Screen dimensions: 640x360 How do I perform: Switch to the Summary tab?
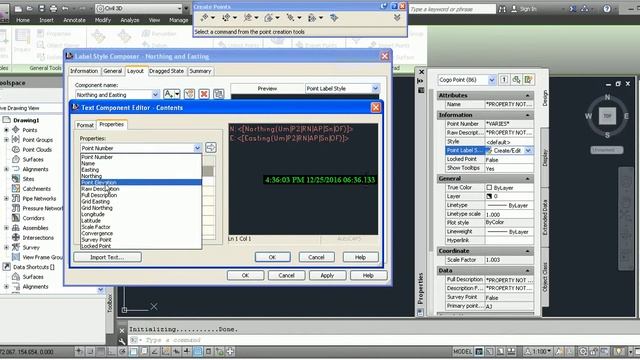coord(200,71)
